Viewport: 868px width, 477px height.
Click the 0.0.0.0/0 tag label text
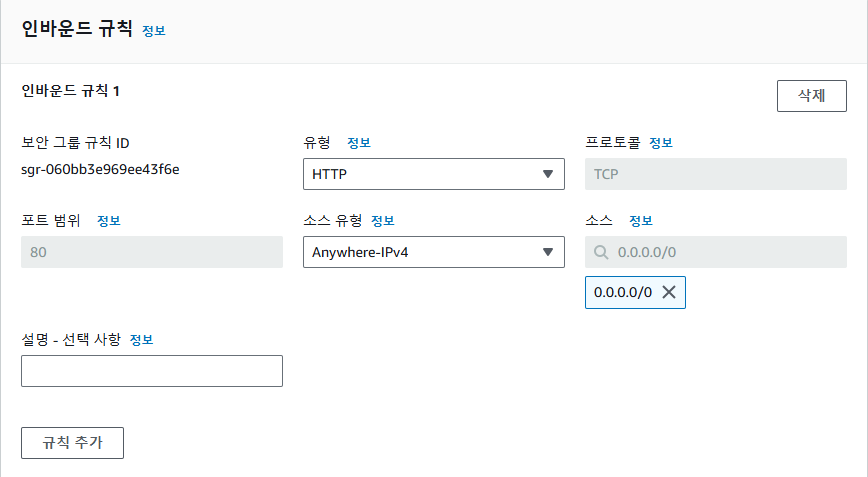(622, 292)
